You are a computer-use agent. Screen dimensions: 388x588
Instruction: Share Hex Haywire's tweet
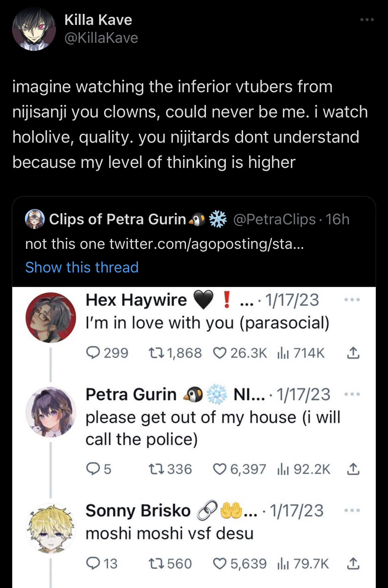pos(353,353)
